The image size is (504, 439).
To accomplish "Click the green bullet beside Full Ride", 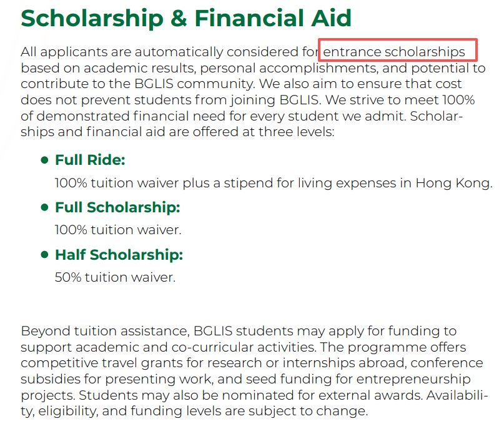I will click(44, 160).
